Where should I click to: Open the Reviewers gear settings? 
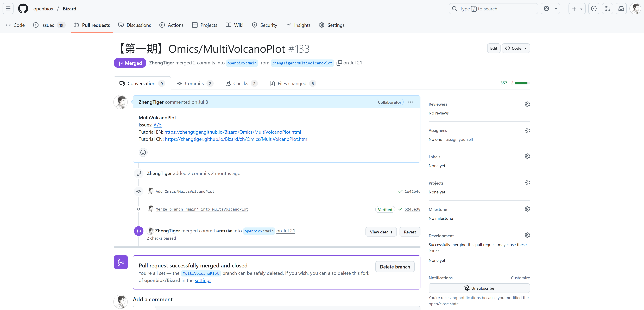[x=527, y=104]
